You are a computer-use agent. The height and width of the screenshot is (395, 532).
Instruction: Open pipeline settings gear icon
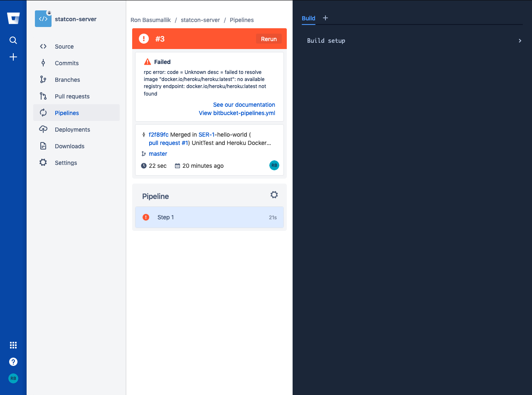pos(274,195)
